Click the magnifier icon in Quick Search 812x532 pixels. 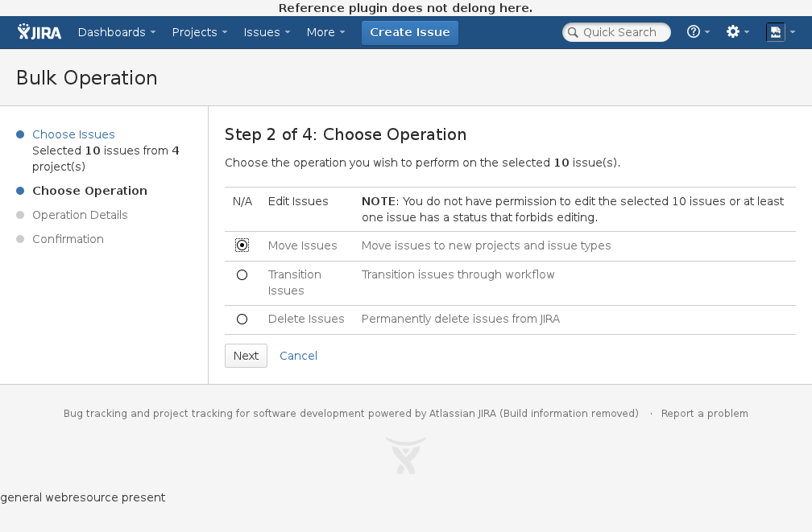573,32
